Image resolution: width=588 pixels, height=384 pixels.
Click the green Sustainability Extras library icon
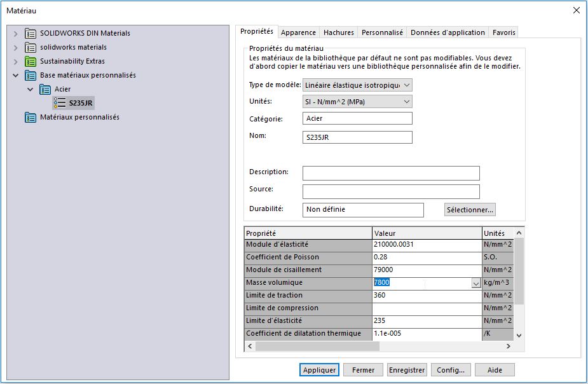pyautogui.click(x=31, y=61)
